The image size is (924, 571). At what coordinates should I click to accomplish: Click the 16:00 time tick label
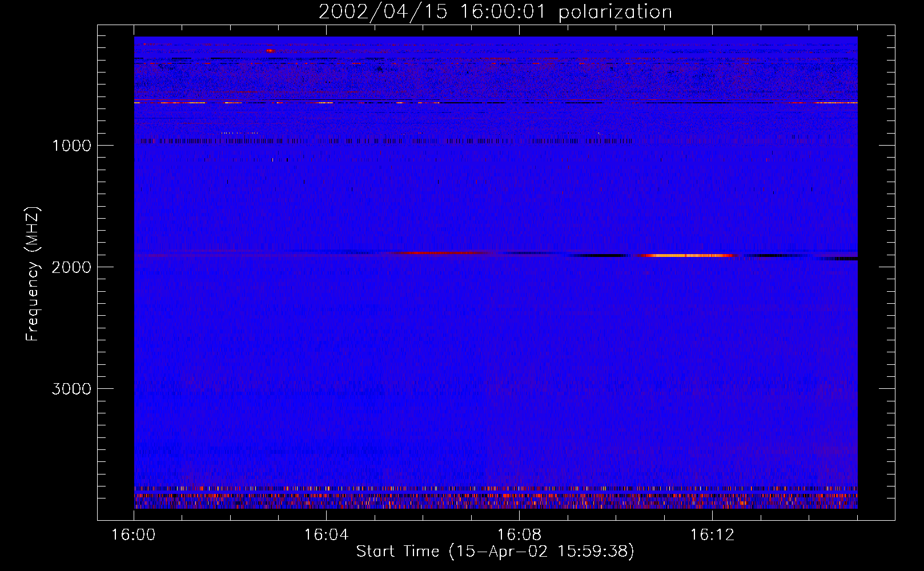(134, 535)
